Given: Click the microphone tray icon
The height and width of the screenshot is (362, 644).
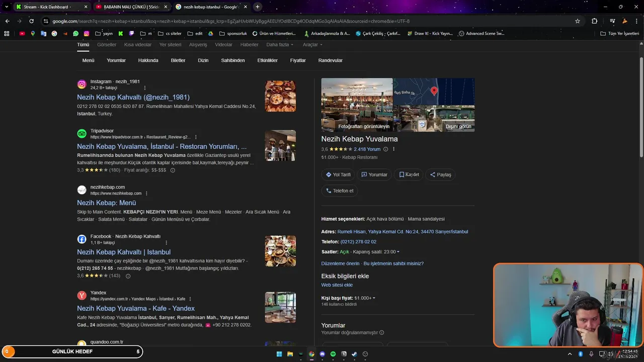Looking at the screenshot, I should pos(591,354).
